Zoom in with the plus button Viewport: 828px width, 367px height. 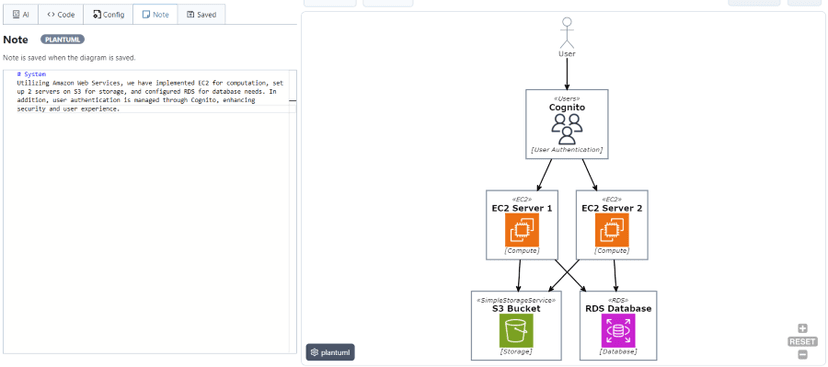(x=802, y=328)
